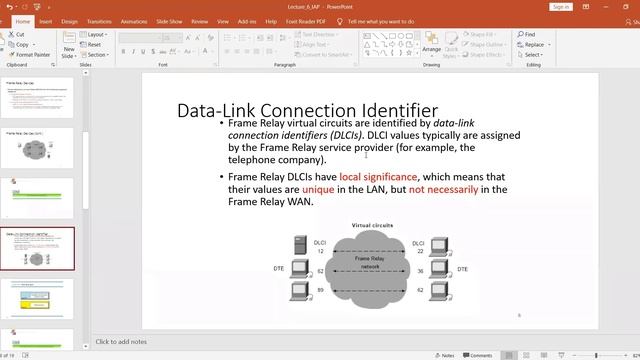The image size is (640, 360).
Task: Start Slide Show from status bar
Action: [561, 356]
